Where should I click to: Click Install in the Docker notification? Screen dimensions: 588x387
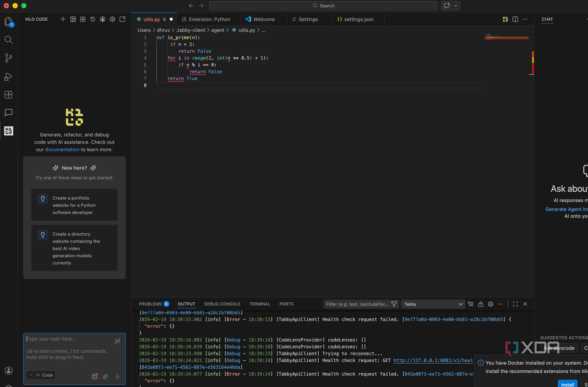point(567,384)
